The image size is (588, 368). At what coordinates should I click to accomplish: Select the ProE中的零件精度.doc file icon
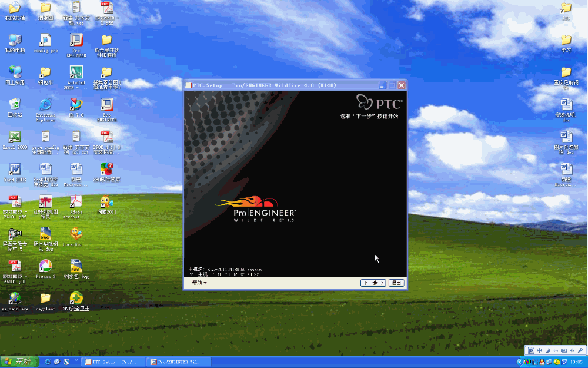click(x=45, y=175)
